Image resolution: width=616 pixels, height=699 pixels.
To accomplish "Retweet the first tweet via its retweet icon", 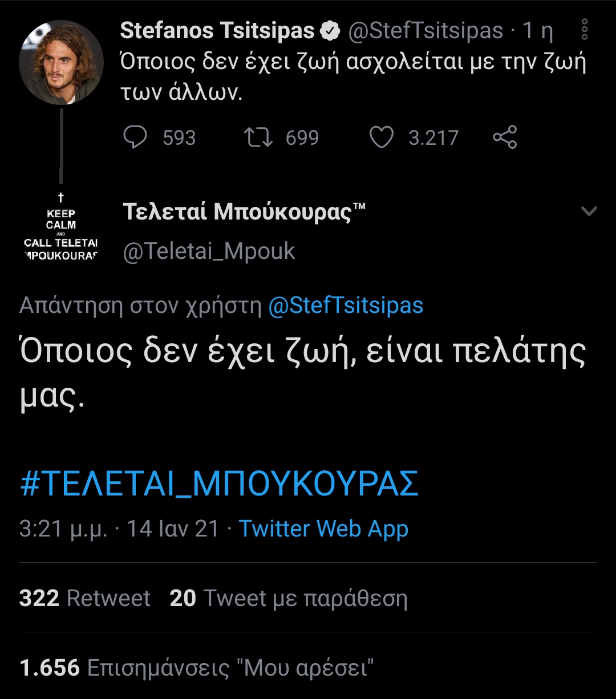I will click(x=258, y=138).
